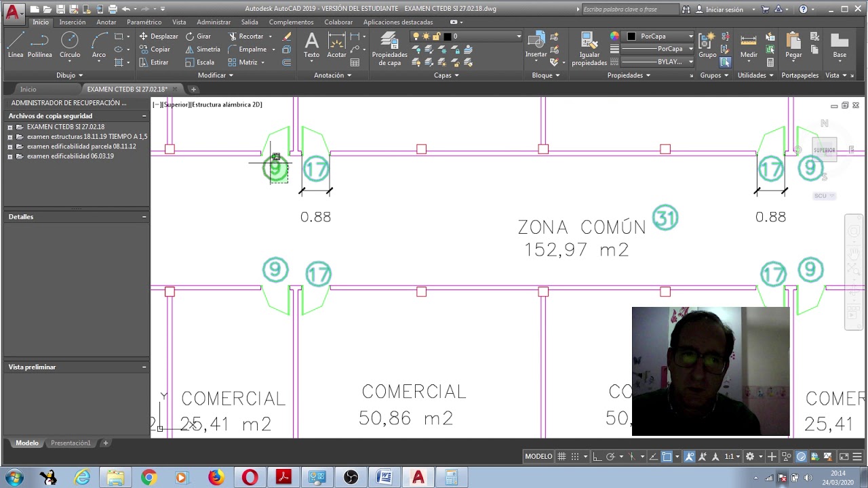The image size is (868, 488).
Task: Open the Inserción ribbon tab
Action: click(x=73, y=22)
